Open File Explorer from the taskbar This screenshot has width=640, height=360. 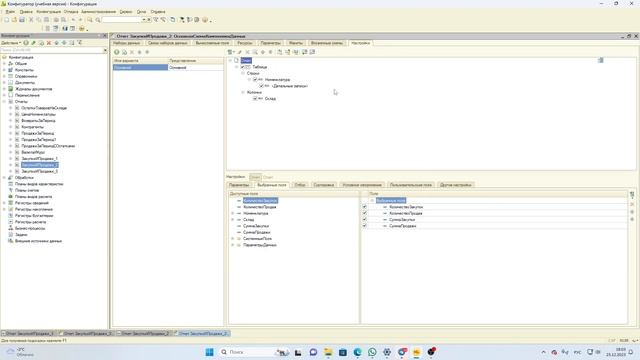point(328,352)
